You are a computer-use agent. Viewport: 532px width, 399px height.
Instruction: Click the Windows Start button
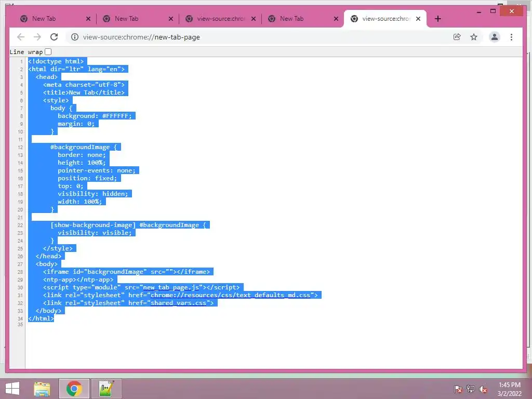click(x=12, y=389)
